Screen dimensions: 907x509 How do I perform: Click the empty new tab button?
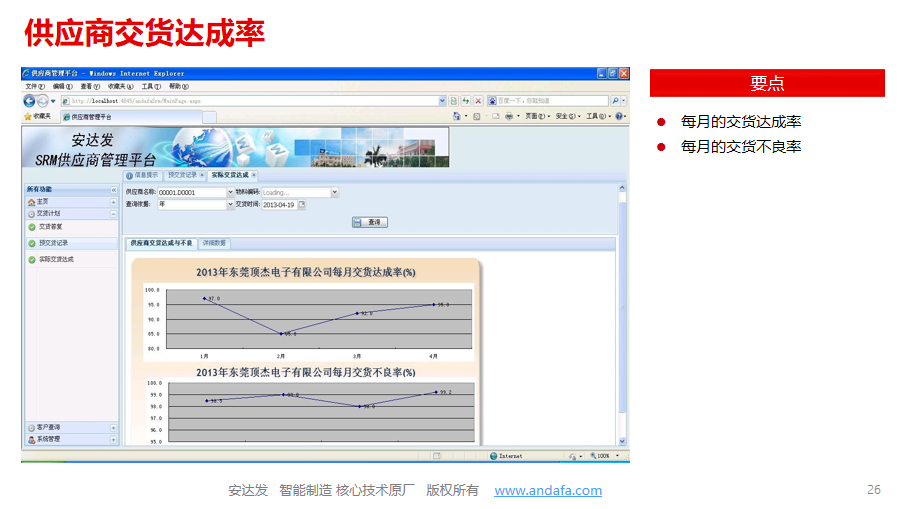209,117
